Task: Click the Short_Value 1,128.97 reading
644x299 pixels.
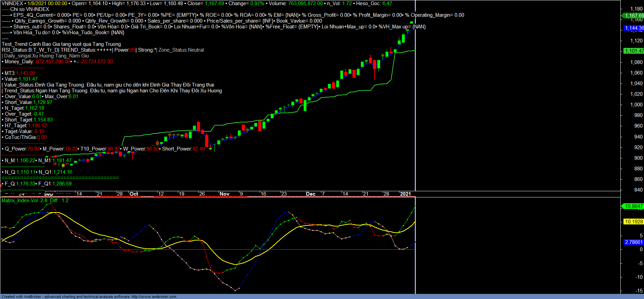Action: pyautogui.click(x=42, y=102)
